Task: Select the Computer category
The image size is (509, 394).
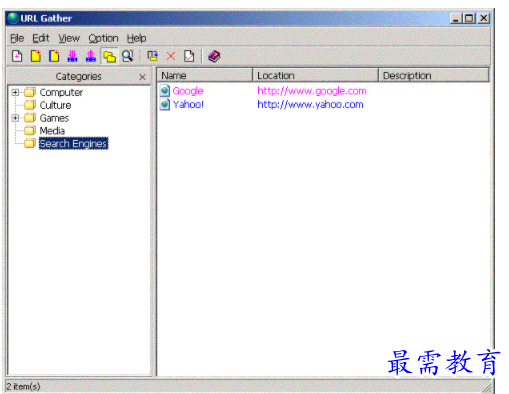Action: (x=61, y=92)
